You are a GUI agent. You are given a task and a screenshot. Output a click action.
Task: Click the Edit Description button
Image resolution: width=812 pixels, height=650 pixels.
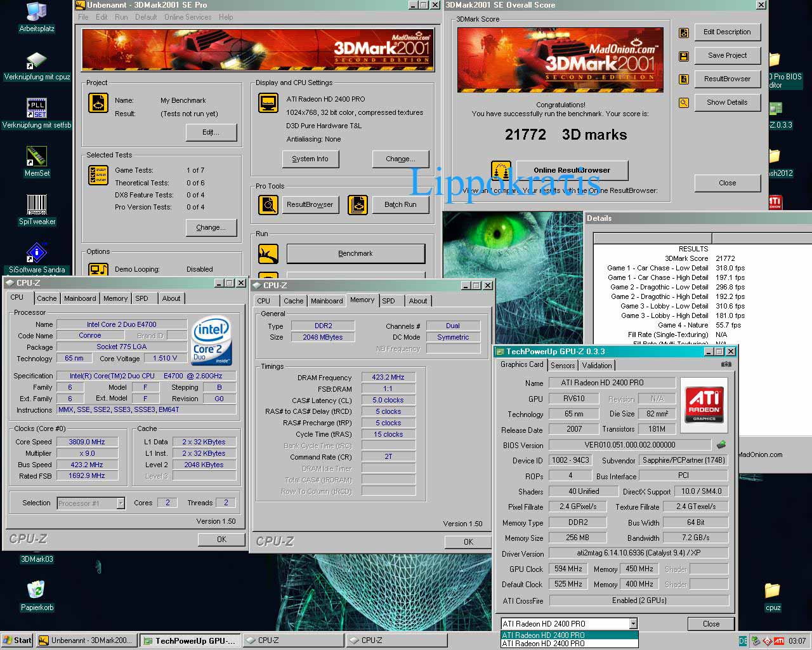point(727,32)
